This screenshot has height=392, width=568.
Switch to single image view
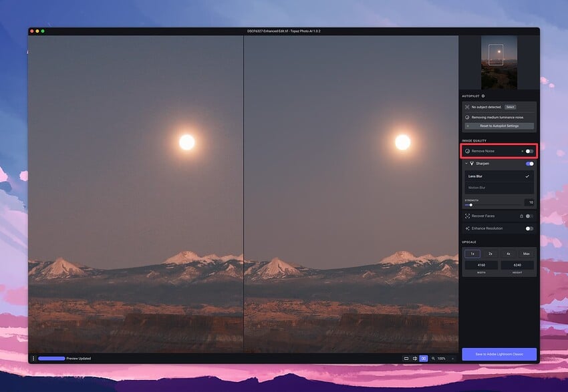click(x=406, y=359)
